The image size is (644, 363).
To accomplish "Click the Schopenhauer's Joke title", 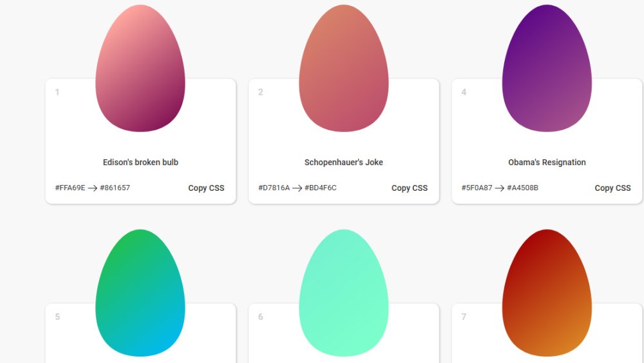I will [344, 162].
